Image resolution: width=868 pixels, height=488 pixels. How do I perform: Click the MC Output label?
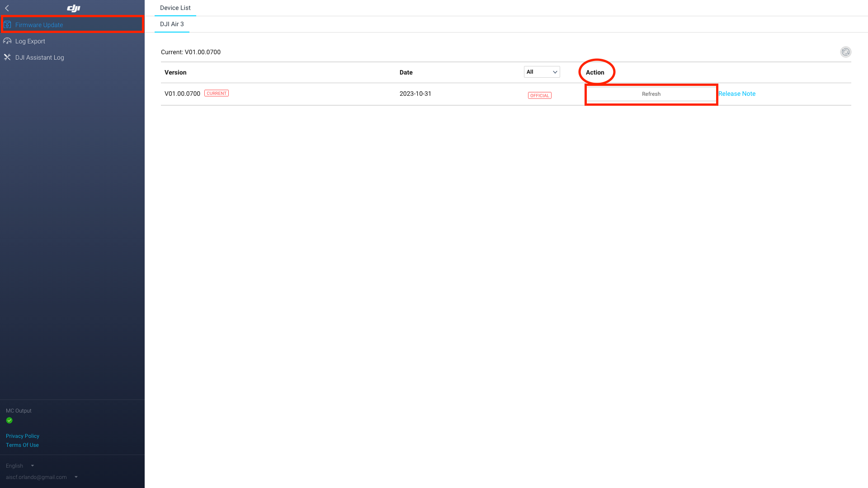click(19, 411)
